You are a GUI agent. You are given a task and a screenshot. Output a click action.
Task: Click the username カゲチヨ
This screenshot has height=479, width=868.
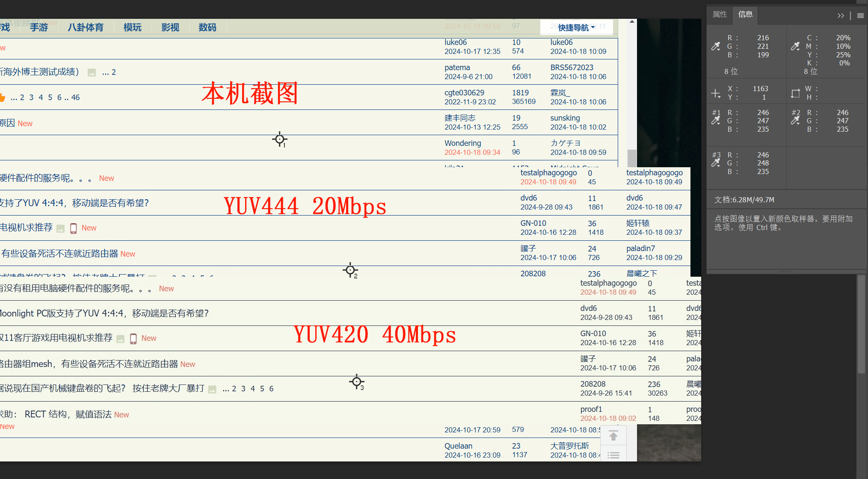565,143
